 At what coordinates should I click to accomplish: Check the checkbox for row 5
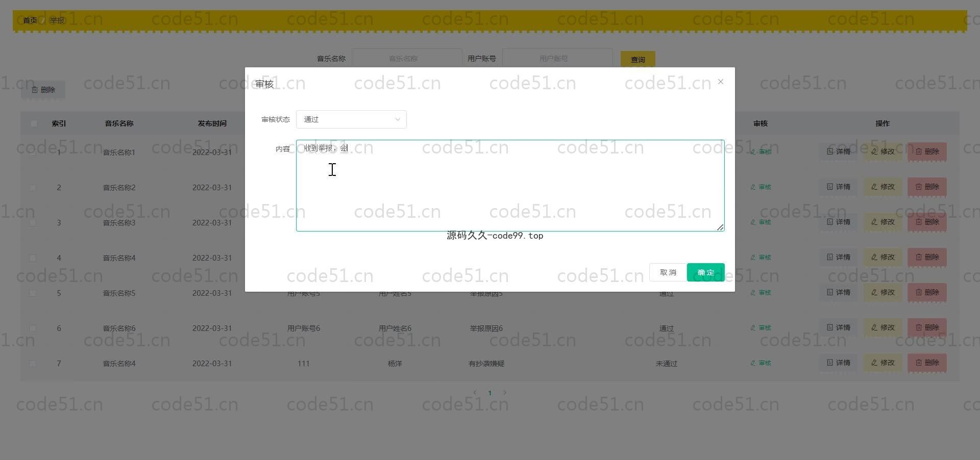[x=33, y=293]
